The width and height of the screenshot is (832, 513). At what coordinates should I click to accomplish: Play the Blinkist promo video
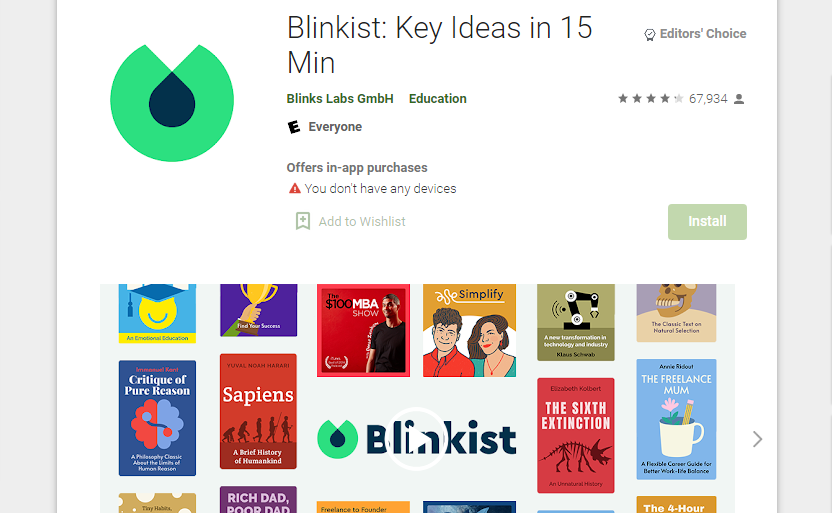pos(416,439)
